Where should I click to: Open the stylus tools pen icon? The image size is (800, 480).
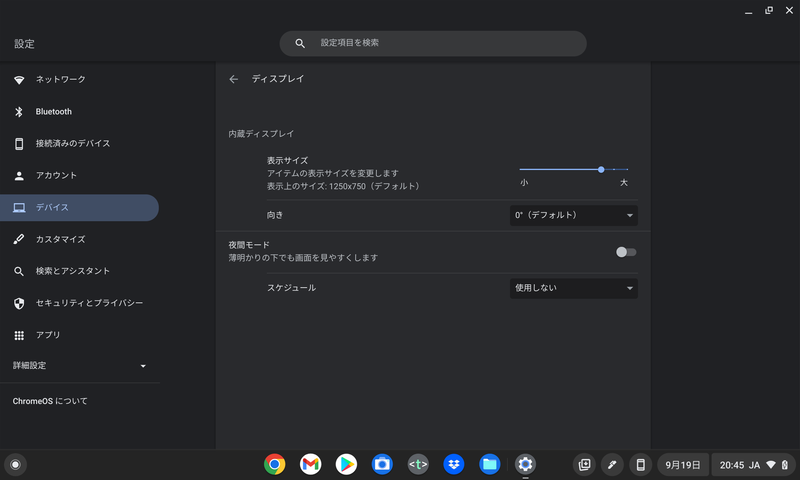[x=612, y=465]
